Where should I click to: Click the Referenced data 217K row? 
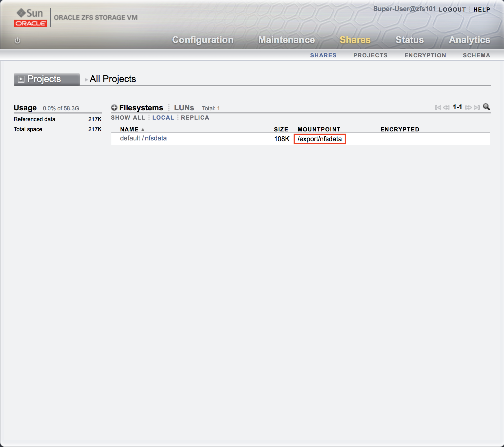coord(58,119)
